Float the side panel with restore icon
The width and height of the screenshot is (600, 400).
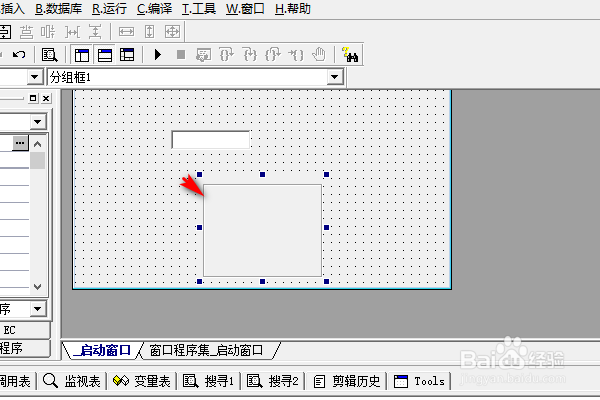(x=33, y=98)
